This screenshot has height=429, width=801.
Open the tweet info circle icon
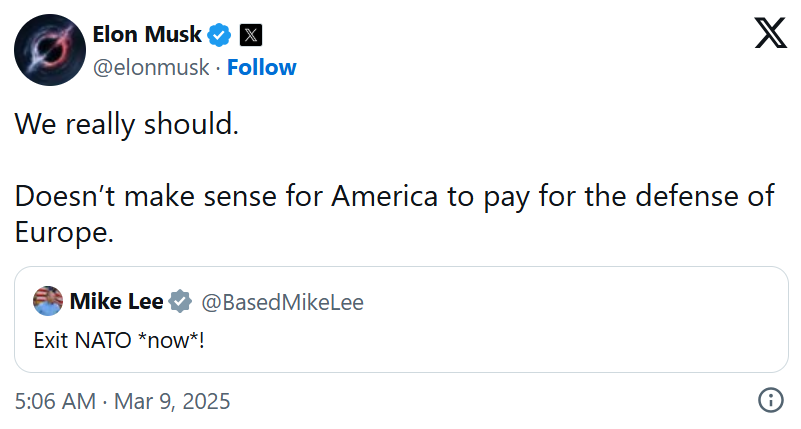click(770, 401)
